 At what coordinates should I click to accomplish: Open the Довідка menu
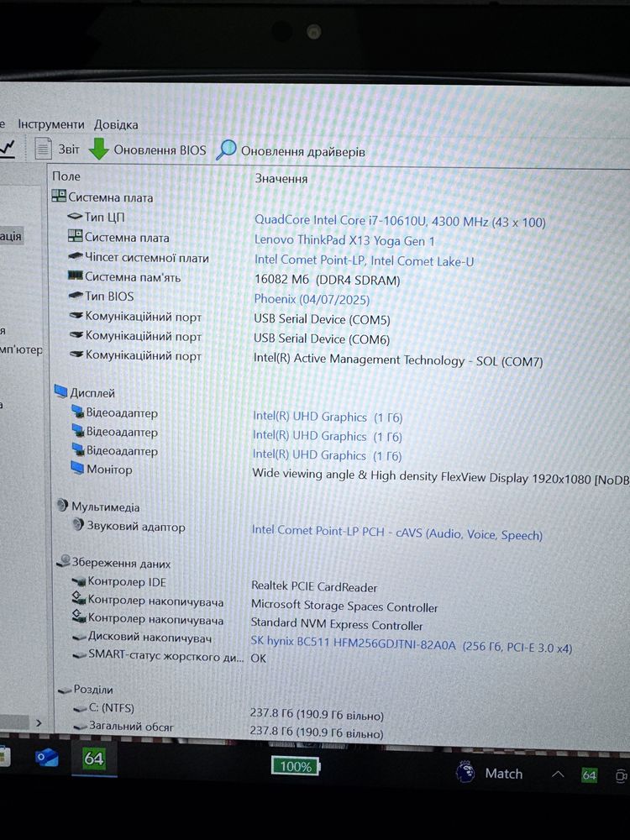116,125
